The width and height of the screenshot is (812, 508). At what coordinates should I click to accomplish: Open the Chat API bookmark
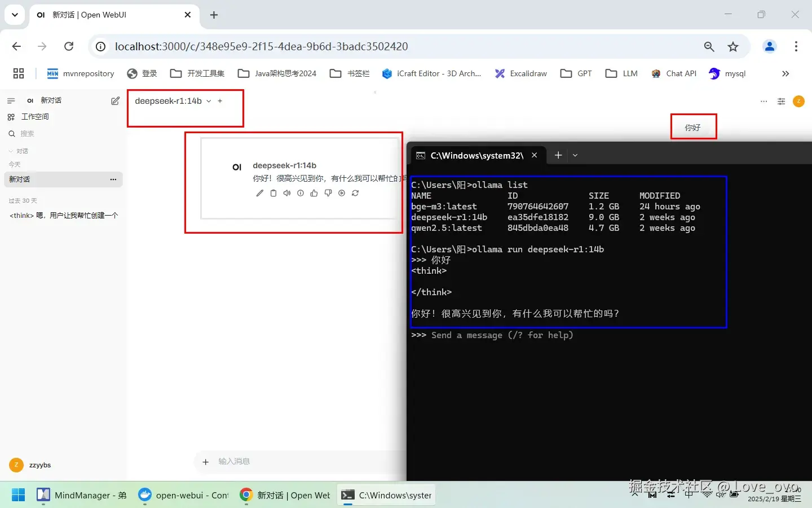[674, 73]
